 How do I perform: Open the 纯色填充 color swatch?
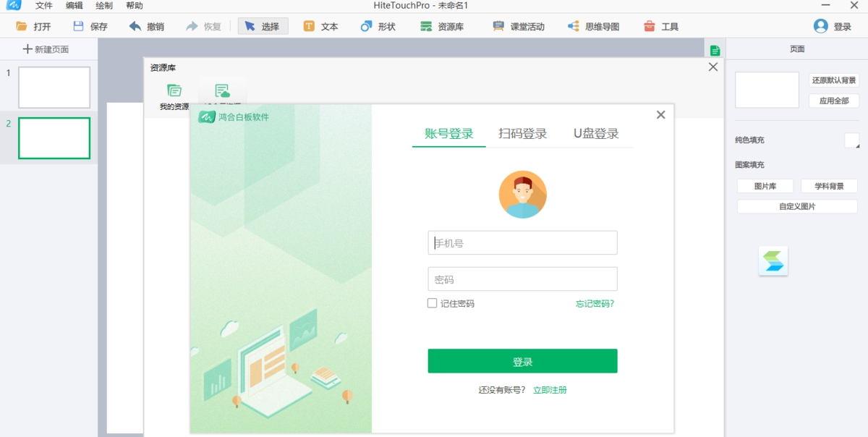click(x=852, y=140)
